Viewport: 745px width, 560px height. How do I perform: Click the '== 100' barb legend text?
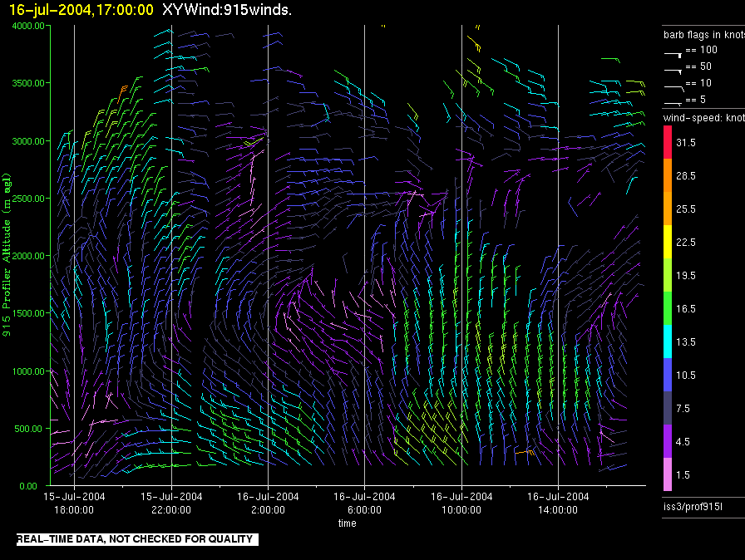tap(702, 50)
